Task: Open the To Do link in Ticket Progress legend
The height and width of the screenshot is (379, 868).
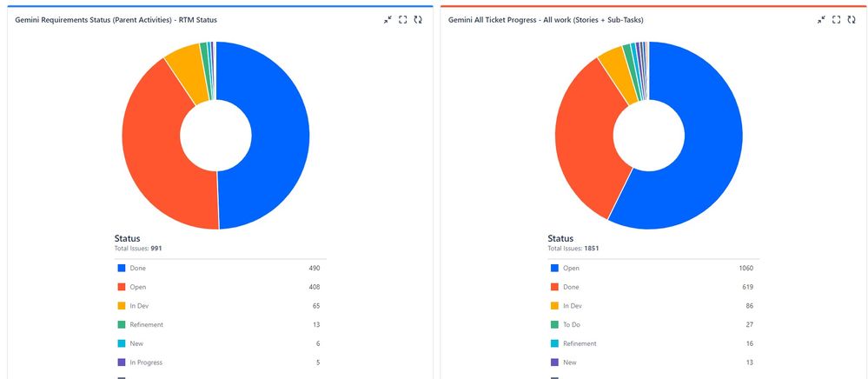Action: pos(572,325)
